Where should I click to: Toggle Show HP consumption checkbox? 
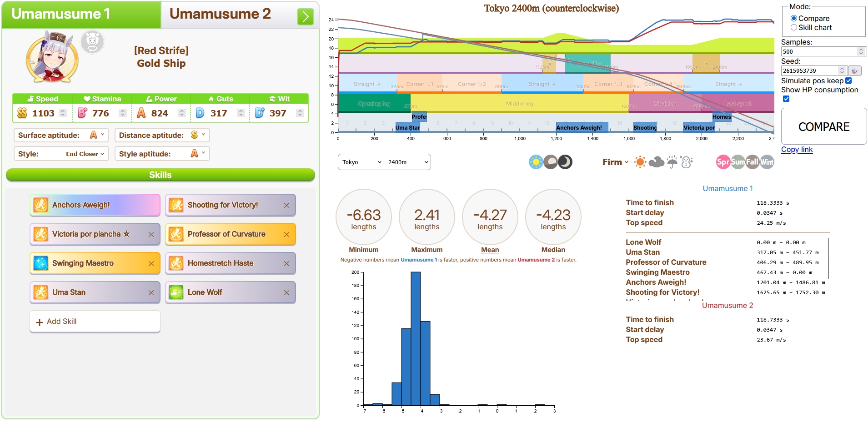(x=786, y=99)
